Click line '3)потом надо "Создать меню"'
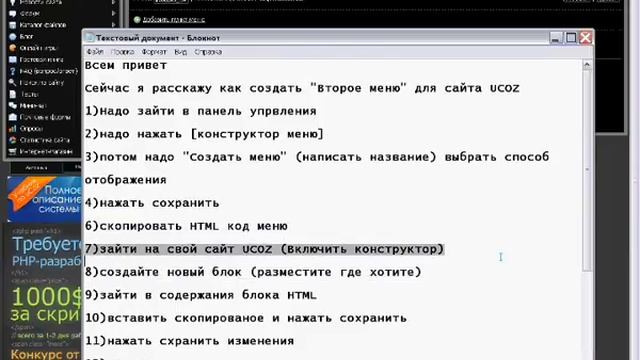 [317, 157]
